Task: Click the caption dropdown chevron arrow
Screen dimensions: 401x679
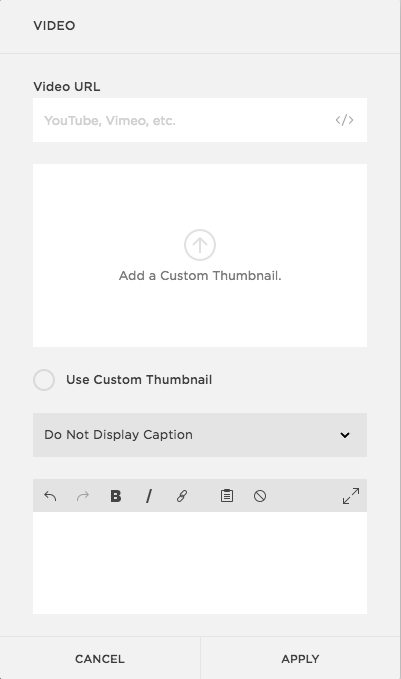Action: (x=345, y=435)
